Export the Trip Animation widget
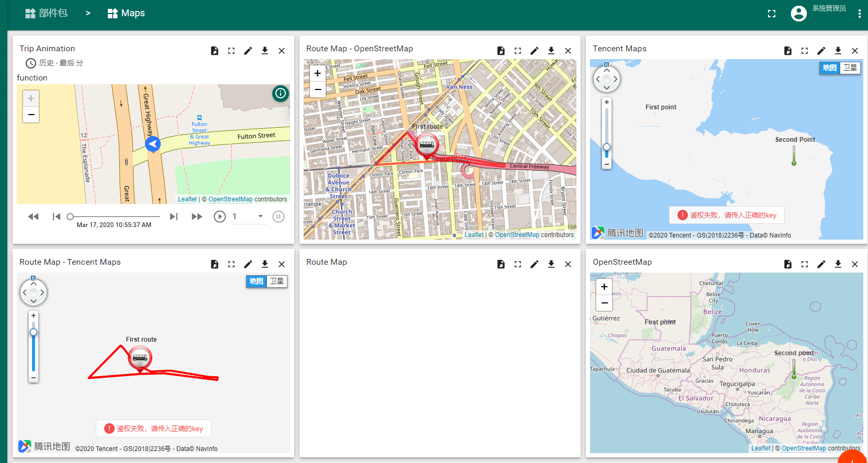The image size is (868, 463). point(215,51)
